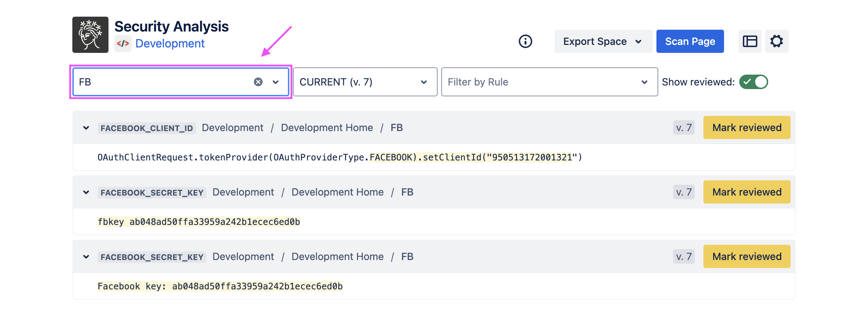
Task: Click the Development space code icon
Action: click(x=123, y=44)
